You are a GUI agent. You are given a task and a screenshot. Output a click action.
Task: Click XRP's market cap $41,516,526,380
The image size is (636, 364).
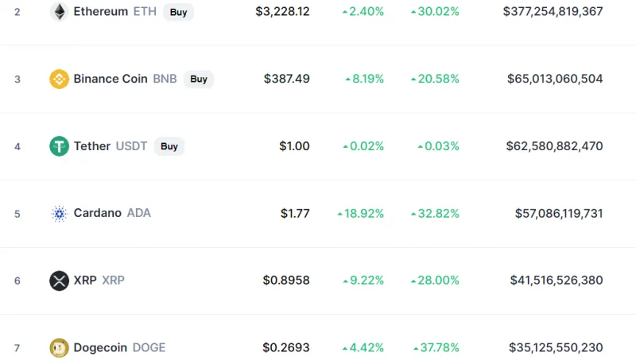pos(556,281)
